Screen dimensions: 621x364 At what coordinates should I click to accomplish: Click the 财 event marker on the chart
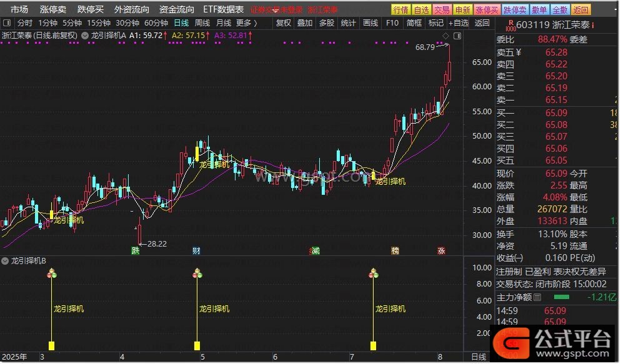tap(196, 250)
